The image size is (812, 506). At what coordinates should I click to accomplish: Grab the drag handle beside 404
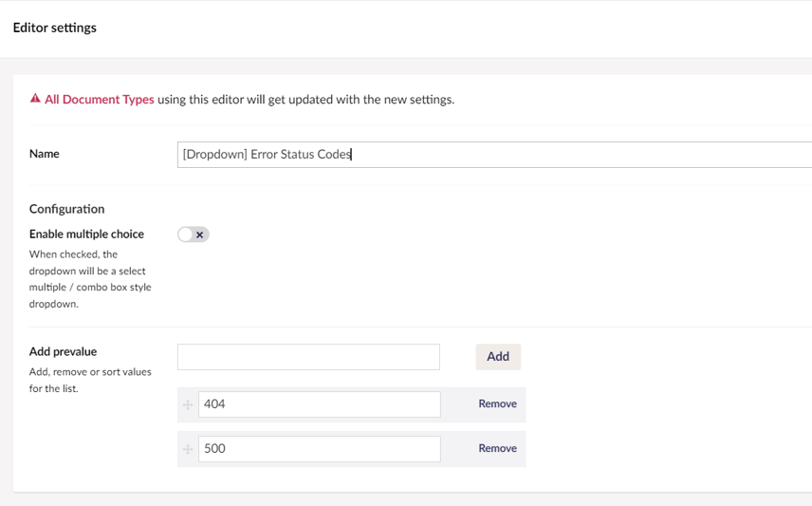188,404
